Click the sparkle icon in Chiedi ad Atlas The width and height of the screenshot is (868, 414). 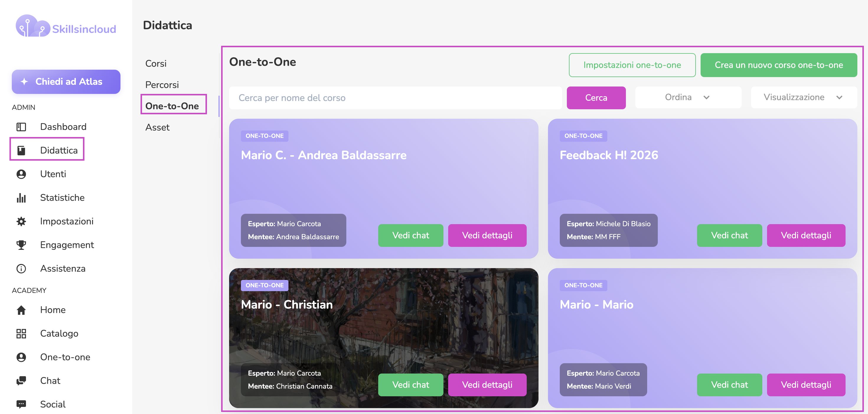(24, 82)
